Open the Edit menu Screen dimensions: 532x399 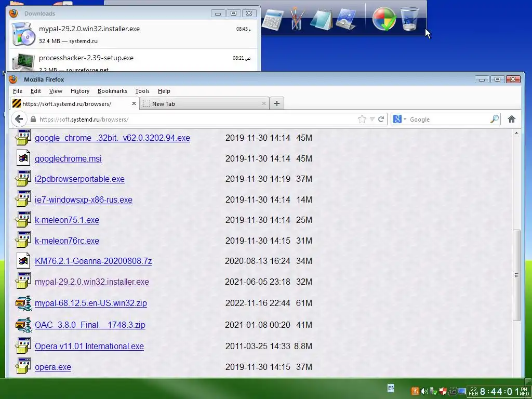tap(36, 91)
